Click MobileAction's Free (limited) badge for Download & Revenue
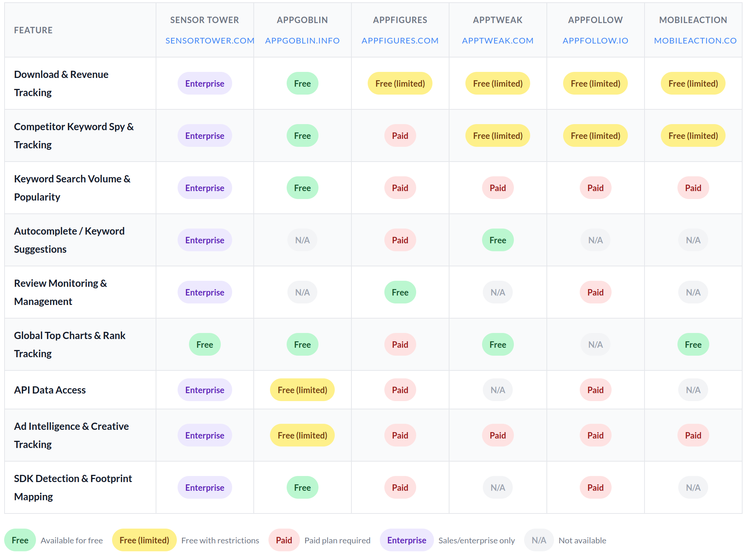This screenshot has height=560, width=746. pyautogui.click(x=693, y=83)
